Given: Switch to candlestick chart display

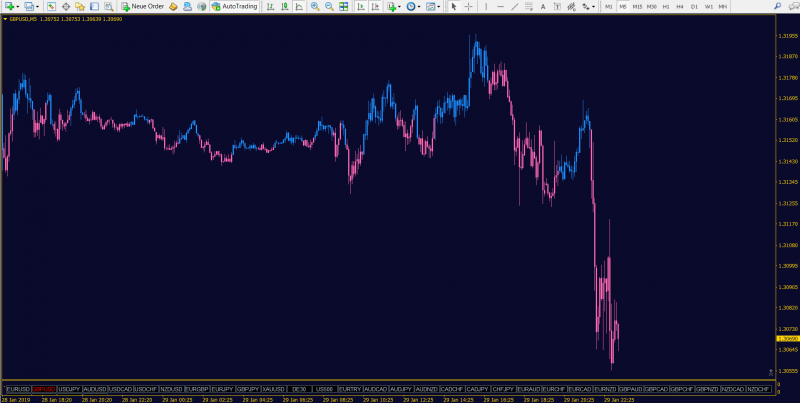Looking at the screenshot, I should pyautogui.click(x=285, y=7).
